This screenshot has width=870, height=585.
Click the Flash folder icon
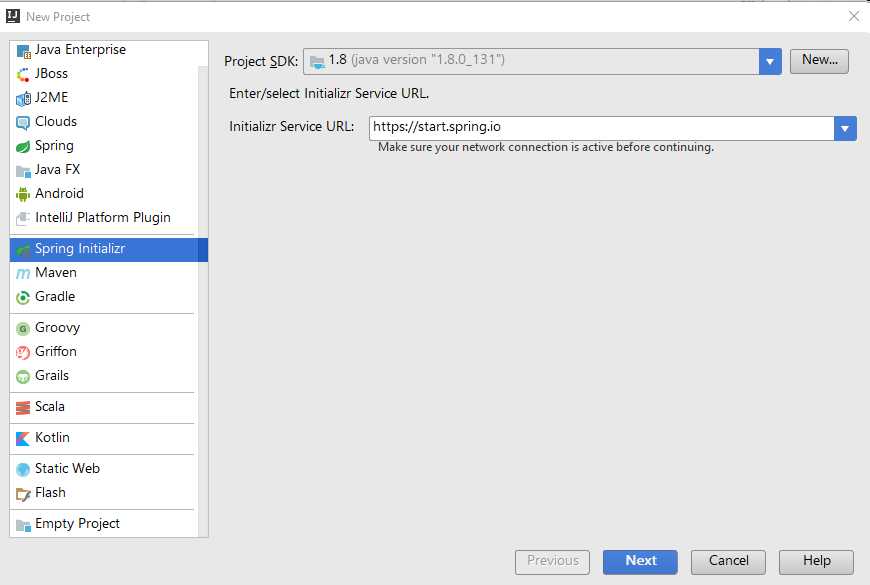pyautogui.click(x=23, y=494)
